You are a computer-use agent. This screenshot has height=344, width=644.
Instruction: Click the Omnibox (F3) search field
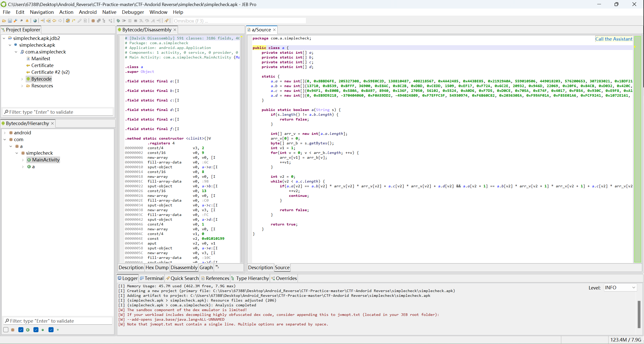[239, 21]
